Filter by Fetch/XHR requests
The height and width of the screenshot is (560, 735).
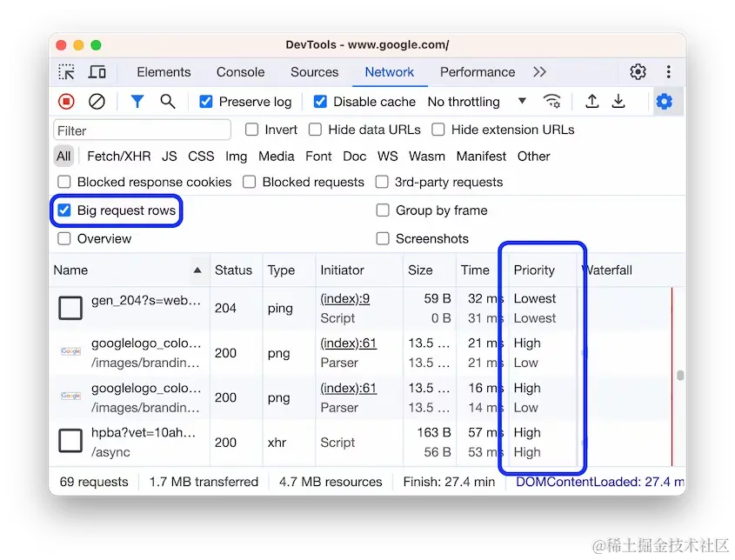pos(119,156)
